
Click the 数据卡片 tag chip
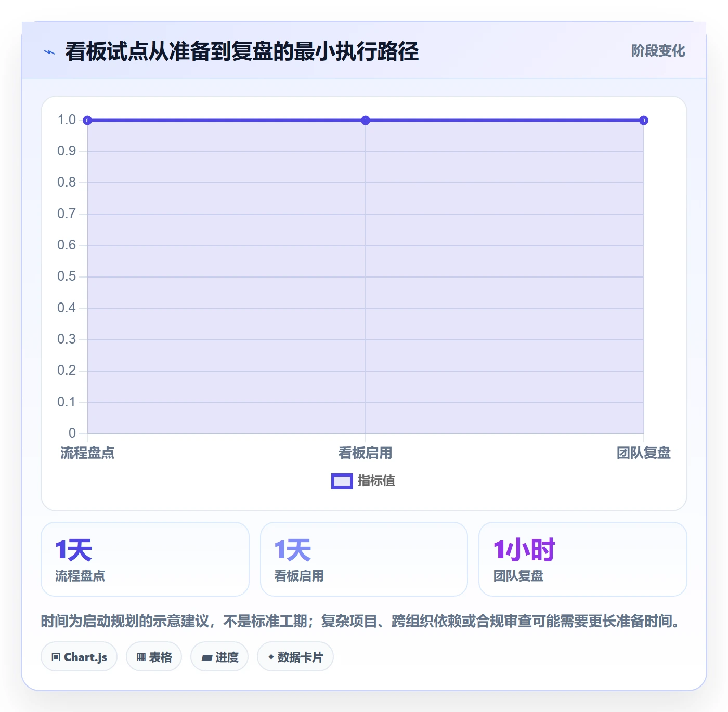point(295,657)
